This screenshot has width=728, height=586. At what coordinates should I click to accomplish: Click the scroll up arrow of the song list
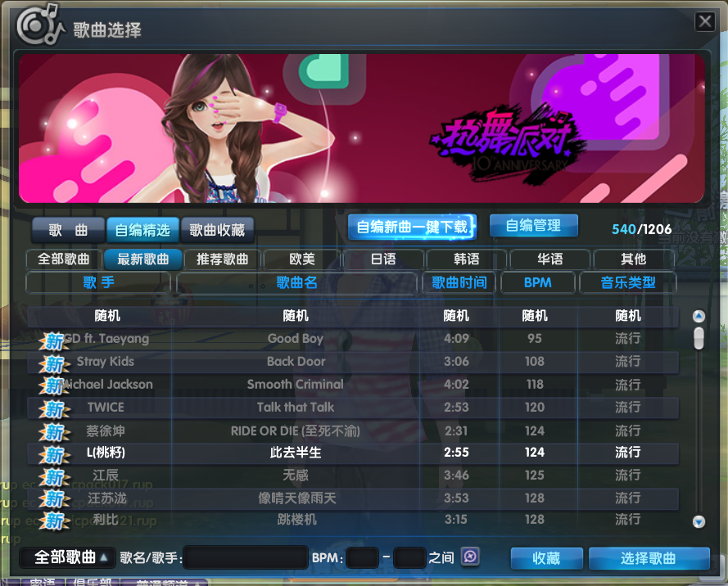[x=699, y=317]
